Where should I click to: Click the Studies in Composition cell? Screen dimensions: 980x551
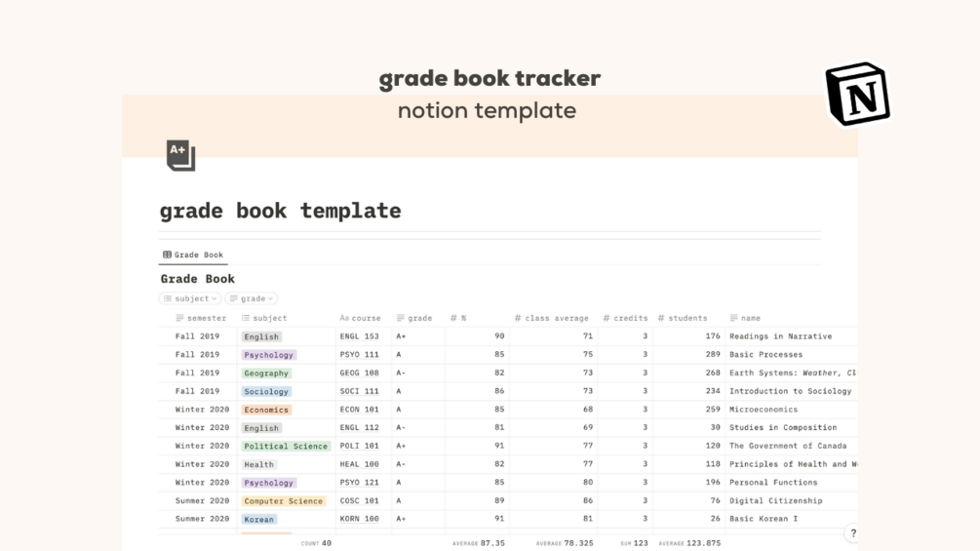coord(783,427)
